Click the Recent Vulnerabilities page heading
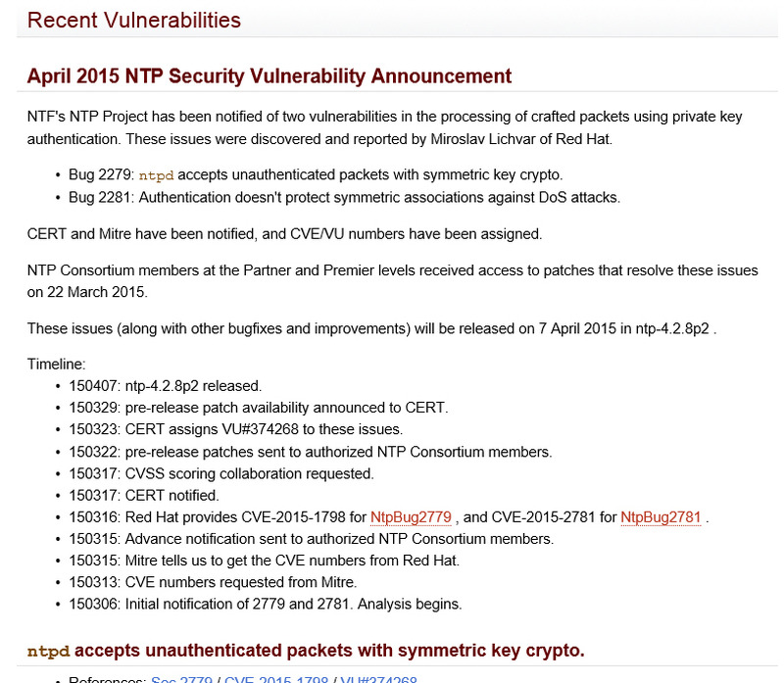Screen dimensions: 784x683 click(133, 20)
